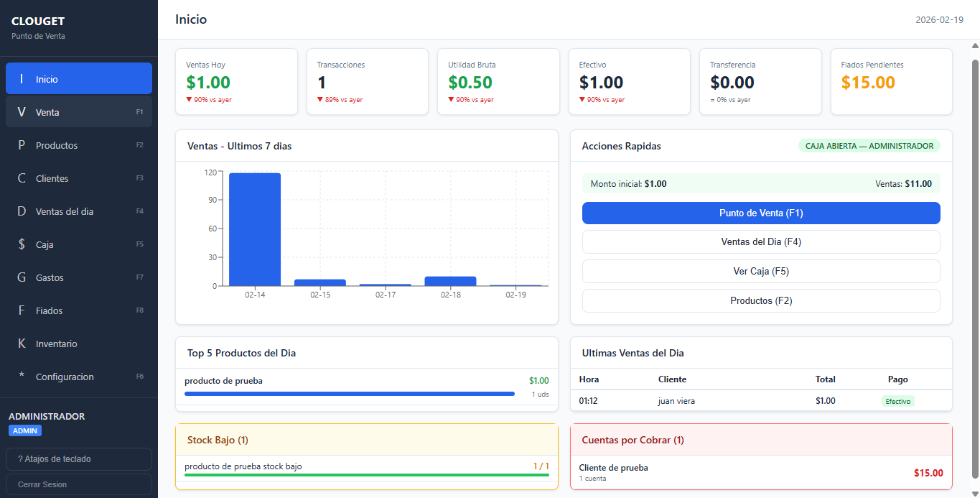Click the red $15.00 receivable amount
Viewport: 980px width, 498px height.
point(928,473)
